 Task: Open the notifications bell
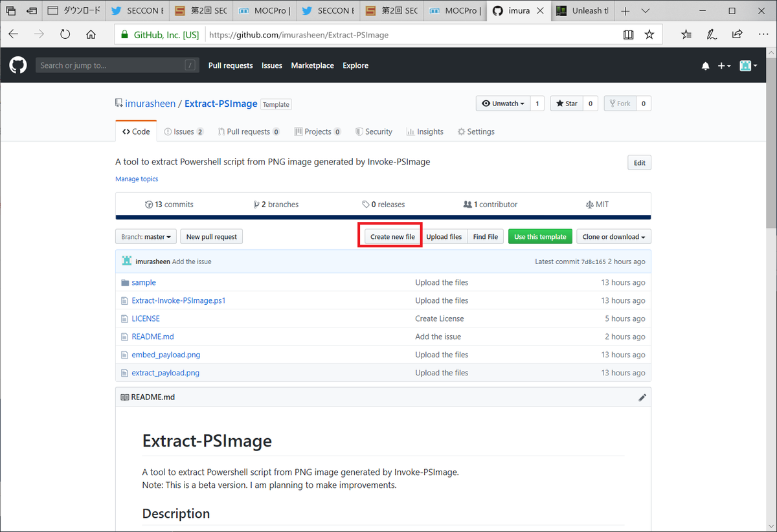pos(706,66)
